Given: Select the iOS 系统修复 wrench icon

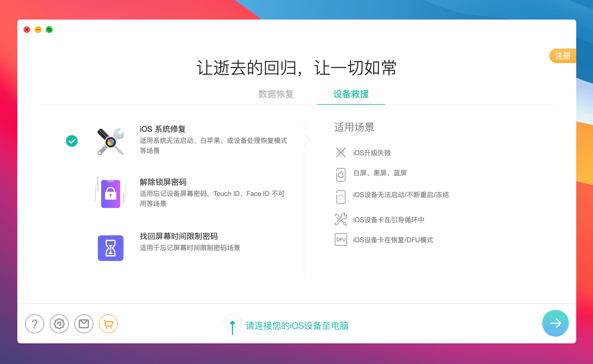Looking at the screenshot, I should pyautogui.click(x=111, y=141).
